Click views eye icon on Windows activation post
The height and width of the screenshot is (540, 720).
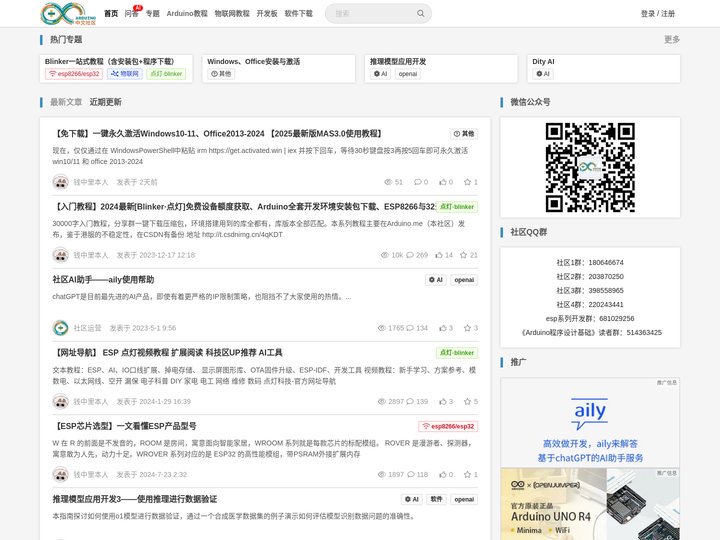(388, 182)
